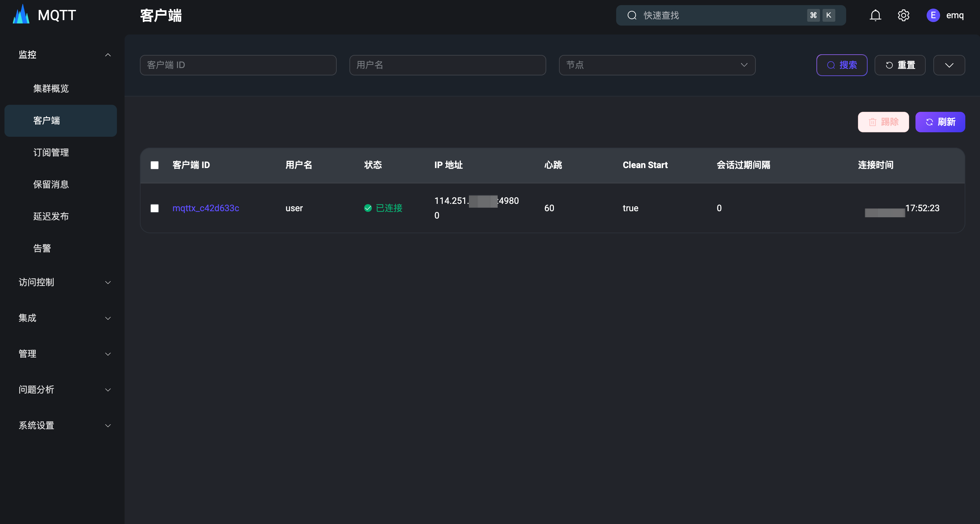Click the Clean Start value true
Screen dimensions: 980x524
[630, 208]
